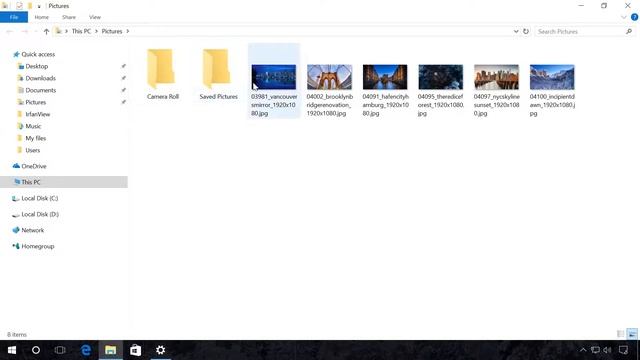640x360 pixels.
Task: Open Explorer help question mark icon
Action: point(634,17)
